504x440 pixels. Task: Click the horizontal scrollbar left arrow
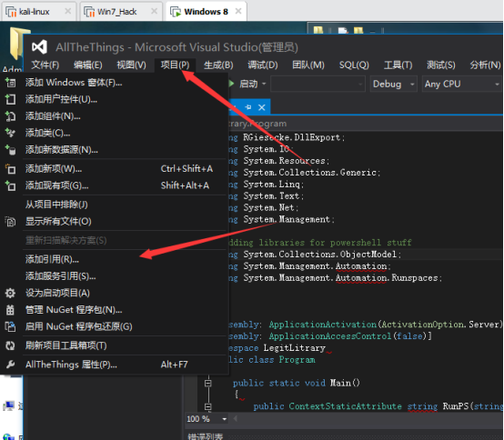pos(236,419)
